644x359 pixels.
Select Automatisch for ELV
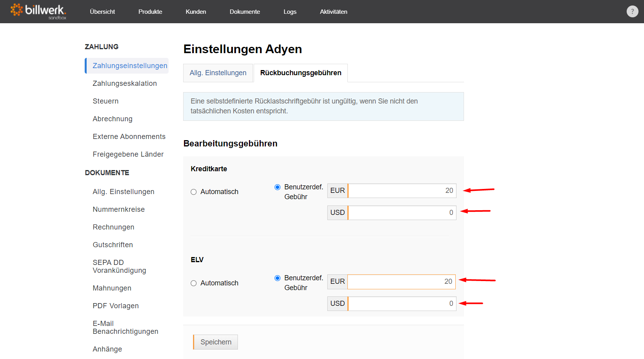tap(193, 283)
